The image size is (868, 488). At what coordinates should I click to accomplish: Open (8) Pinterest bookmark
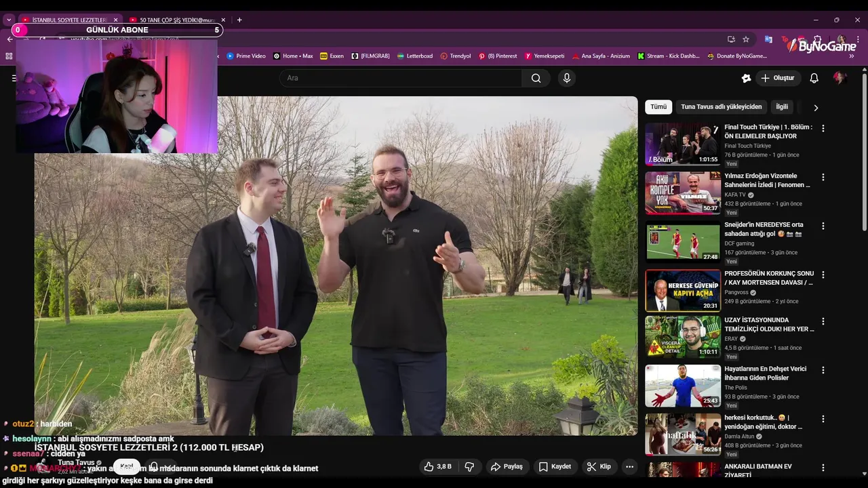498,56
